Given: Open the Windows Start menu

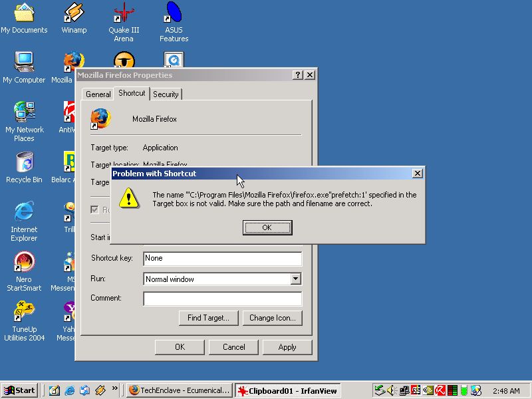Looking at the screenshot, I should (x=19, y=390).
